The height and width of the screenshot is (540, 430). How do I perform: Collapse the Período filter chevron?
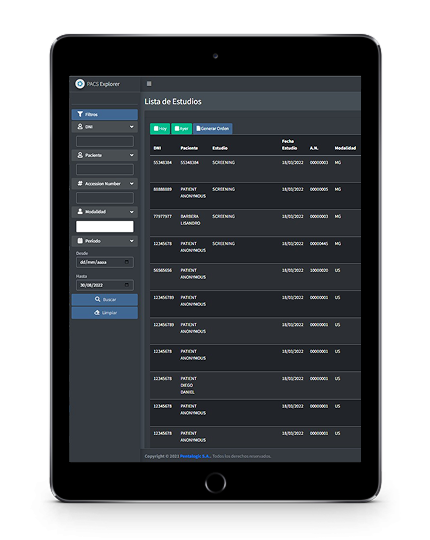132,241
